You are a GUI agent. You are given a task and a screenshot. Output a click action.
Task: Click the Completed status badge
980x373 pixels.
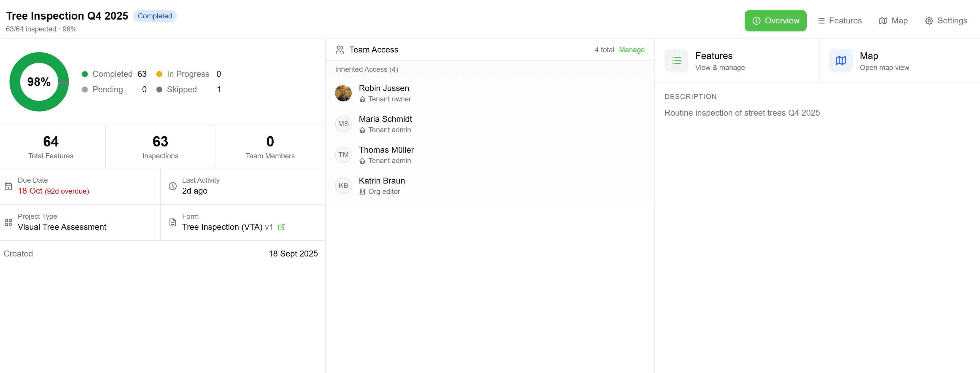point(154,16)
